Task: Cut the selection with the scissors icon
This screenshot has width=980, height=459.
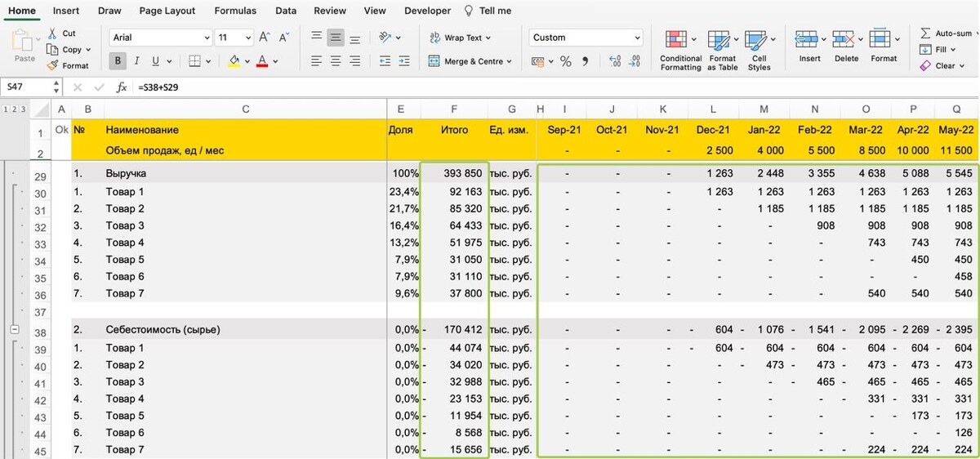Action: click(52, 33)
